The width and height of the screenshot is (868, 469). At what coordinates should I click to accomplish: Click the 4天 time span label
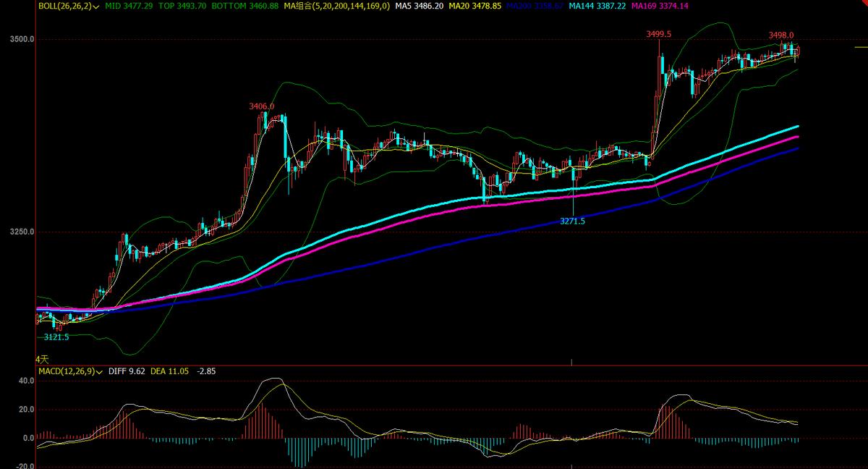(42, 359)
